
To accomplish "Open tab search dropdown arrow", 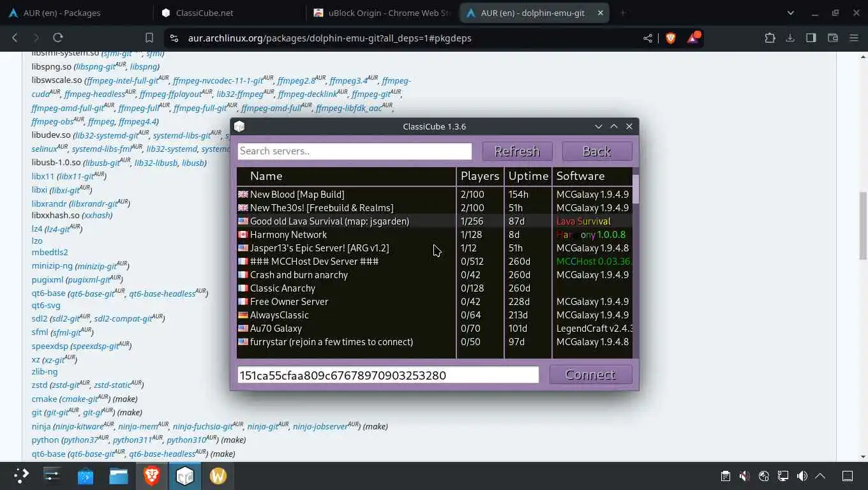I will (791, 13).
